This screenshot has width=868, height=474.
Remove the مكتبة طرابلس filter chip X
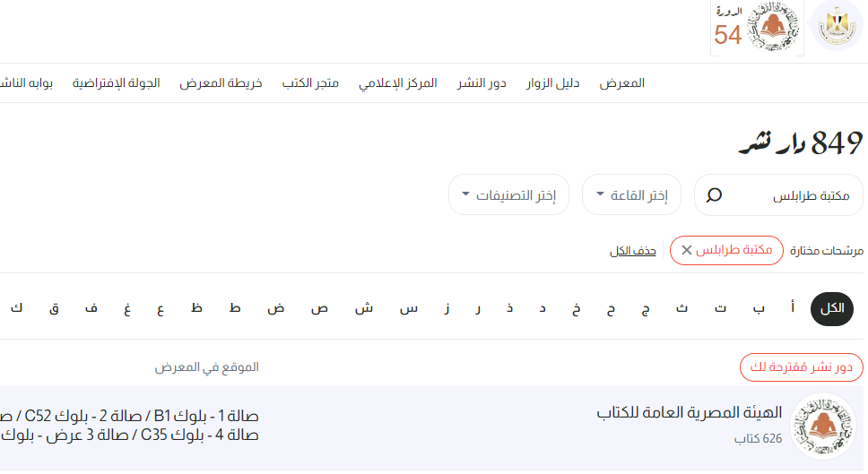pos(687,250)
